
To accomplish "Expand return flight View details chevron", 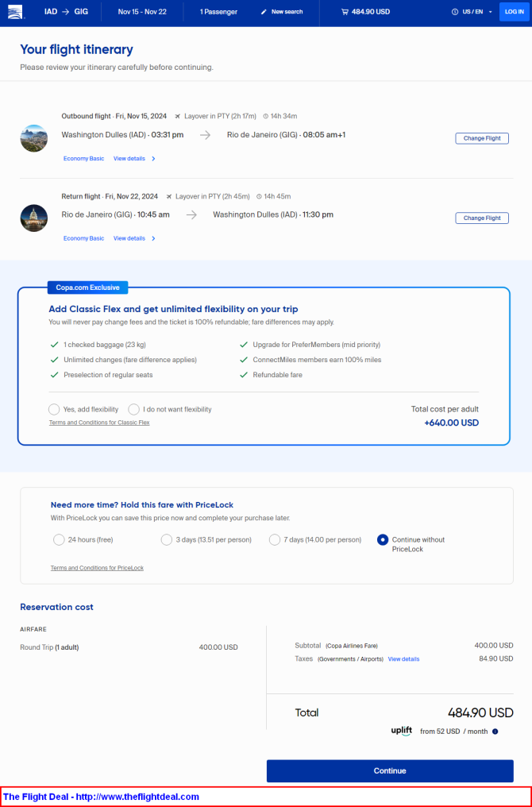I will (x=153, y=238).
